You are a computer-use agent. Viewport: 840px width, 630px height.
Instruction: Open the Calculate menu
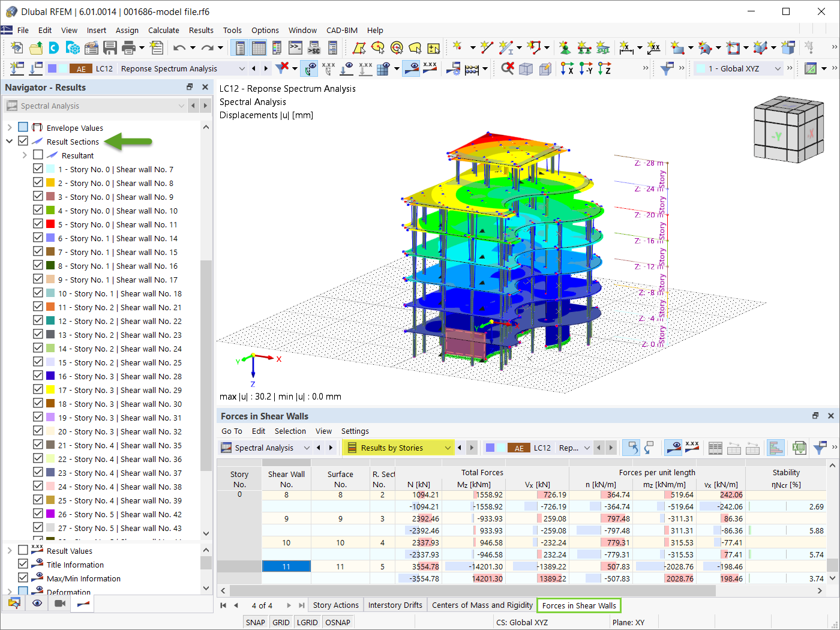(x=164, y=30)
